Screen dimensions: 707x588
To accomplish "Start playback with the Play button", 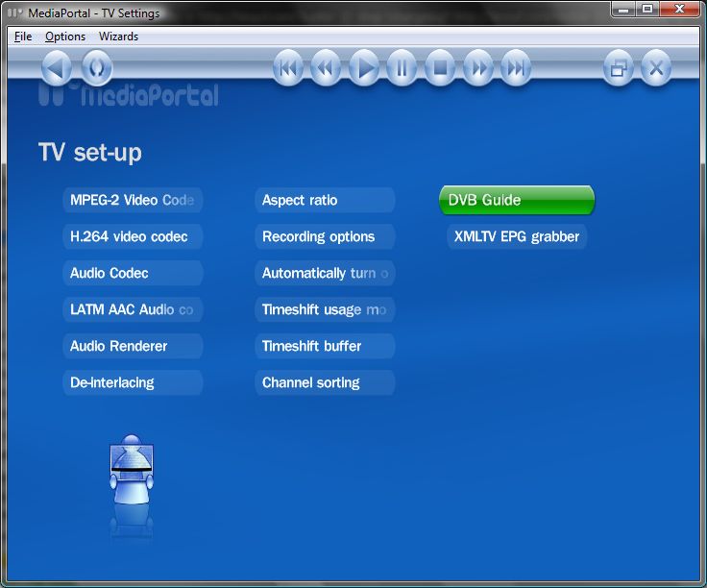I will point(364,68).
